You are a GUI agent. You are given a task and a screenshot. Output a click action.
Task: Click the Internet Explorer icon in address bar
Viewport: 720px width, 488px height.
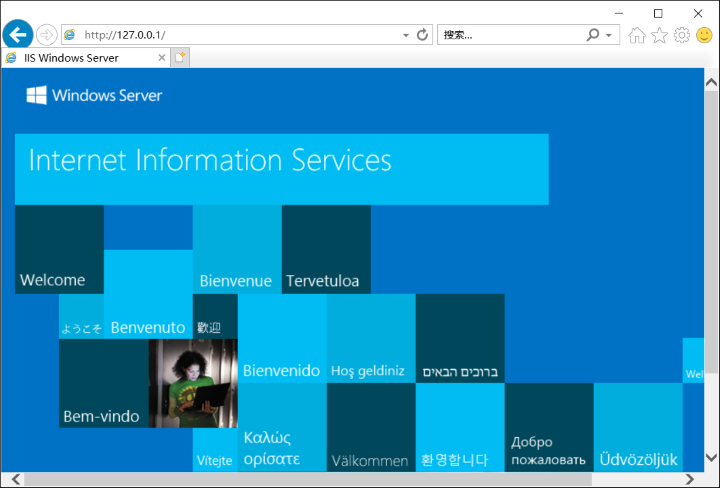pos(70,35)
